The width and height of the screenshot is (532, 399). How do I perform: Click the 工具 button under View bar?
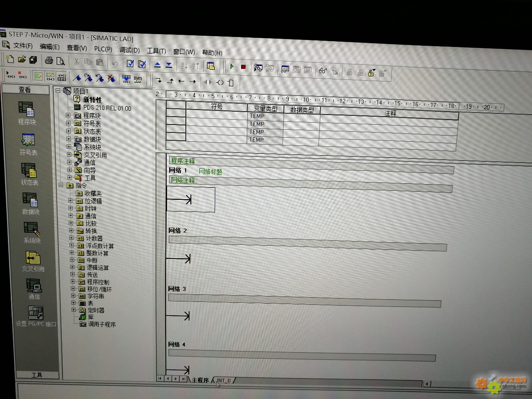point(37,375)
